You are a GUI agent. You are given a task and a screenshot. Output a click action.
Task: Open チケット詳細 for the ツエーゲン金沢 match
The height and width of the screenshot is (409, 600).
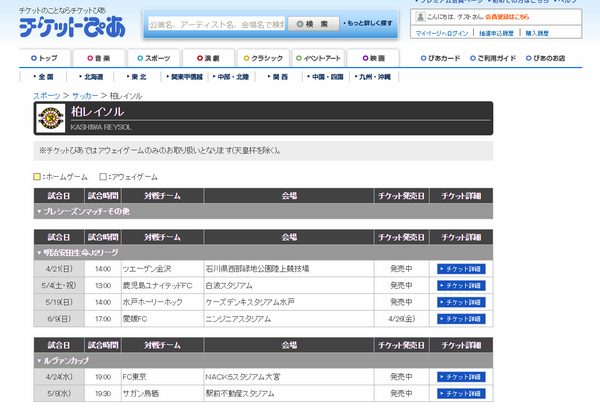click(461, 269)
